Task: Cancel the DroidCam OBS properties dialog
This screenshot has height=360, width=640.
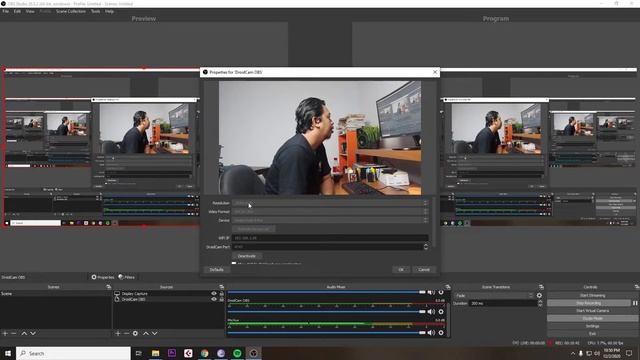Action: point(424,269)
